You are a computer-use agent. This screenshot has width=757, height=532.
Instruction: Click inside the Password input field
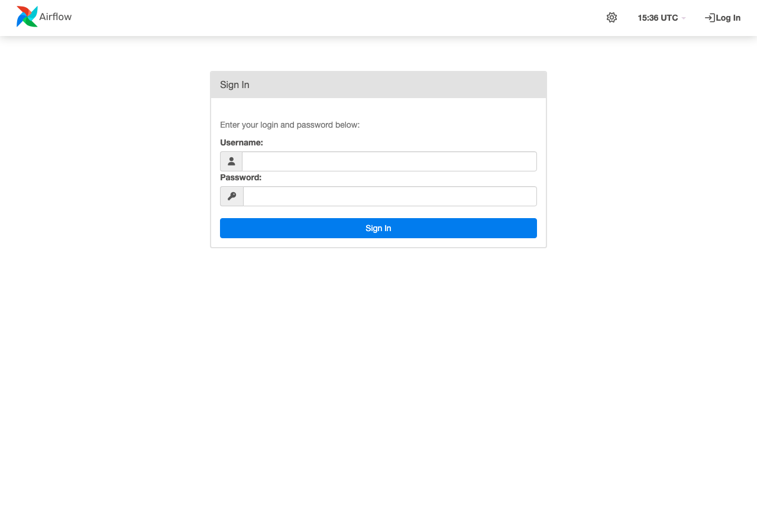(389, 196)
